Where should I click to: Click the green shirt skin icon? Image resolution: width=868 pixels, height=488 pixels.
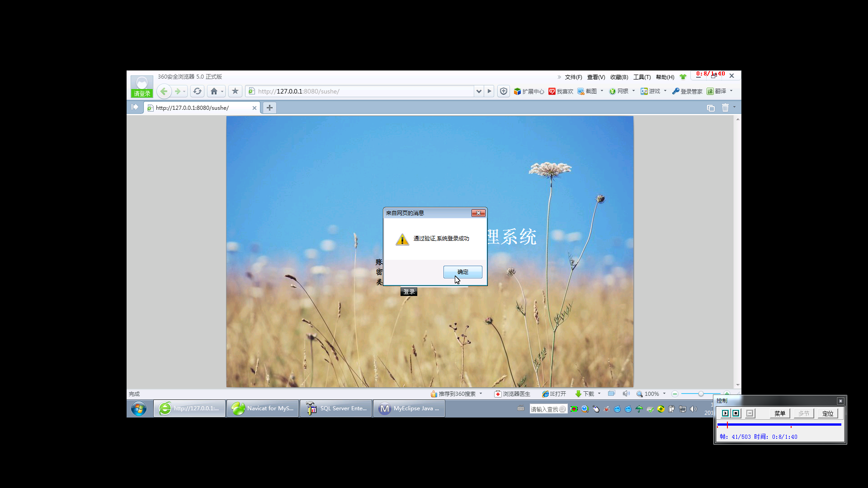pos(683,77)
